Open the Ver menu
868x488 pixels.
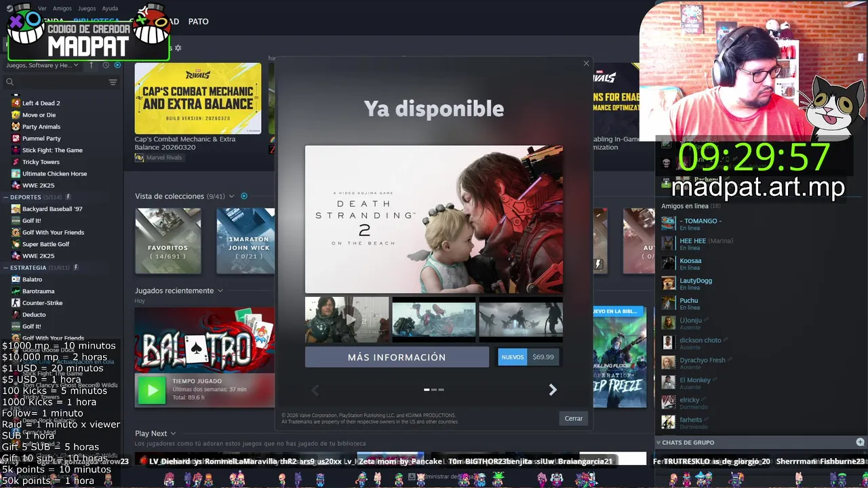point(42,9)
